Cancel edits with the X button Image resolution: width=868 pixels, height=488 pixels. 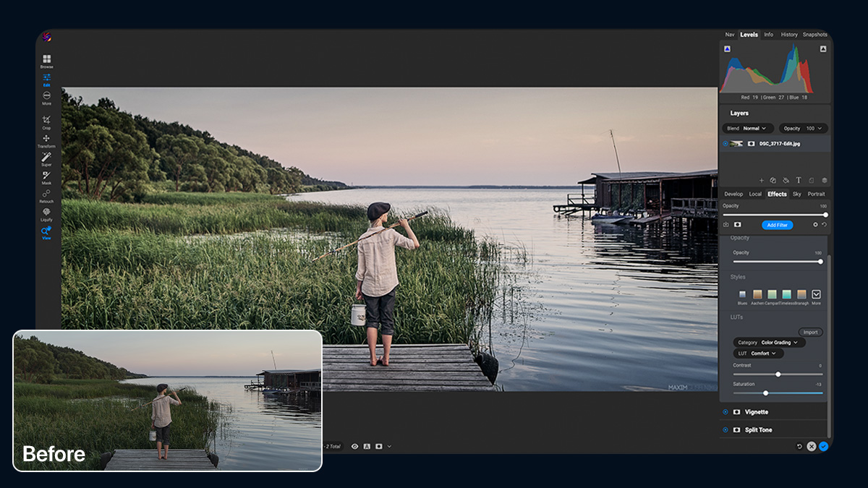pos(812,446)
